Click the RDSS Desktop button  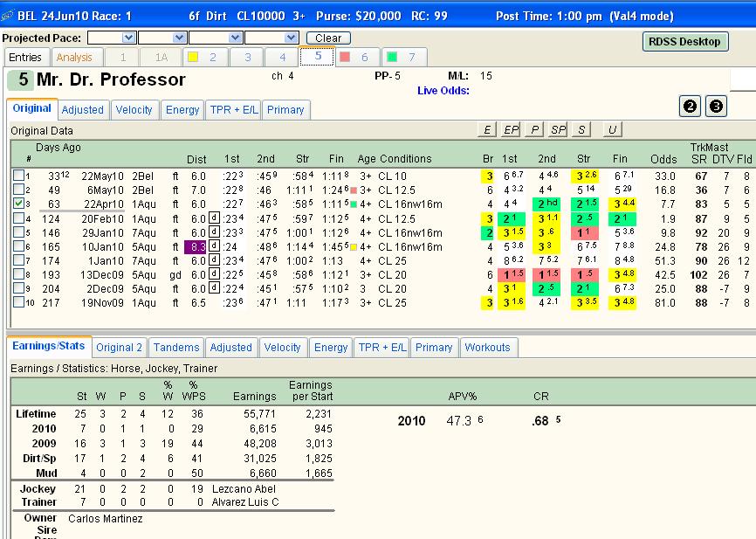tap(684, 42)
